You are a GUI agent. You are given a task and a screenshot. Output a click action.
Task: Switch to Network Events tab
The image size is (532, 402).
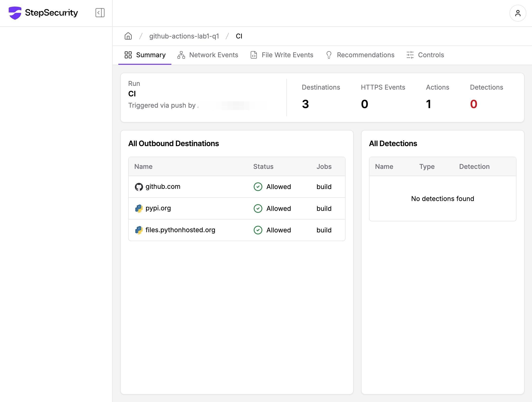click(x=208, y=55)
